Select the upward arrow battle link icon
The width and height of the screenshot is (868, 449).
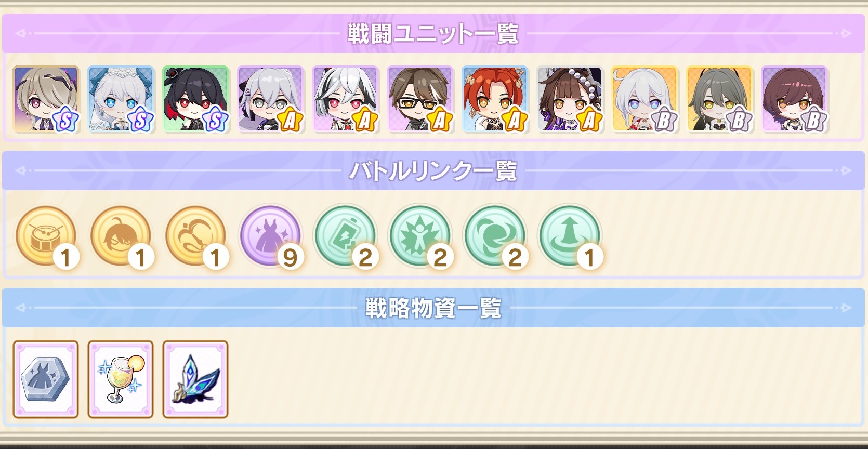point(570,236)
